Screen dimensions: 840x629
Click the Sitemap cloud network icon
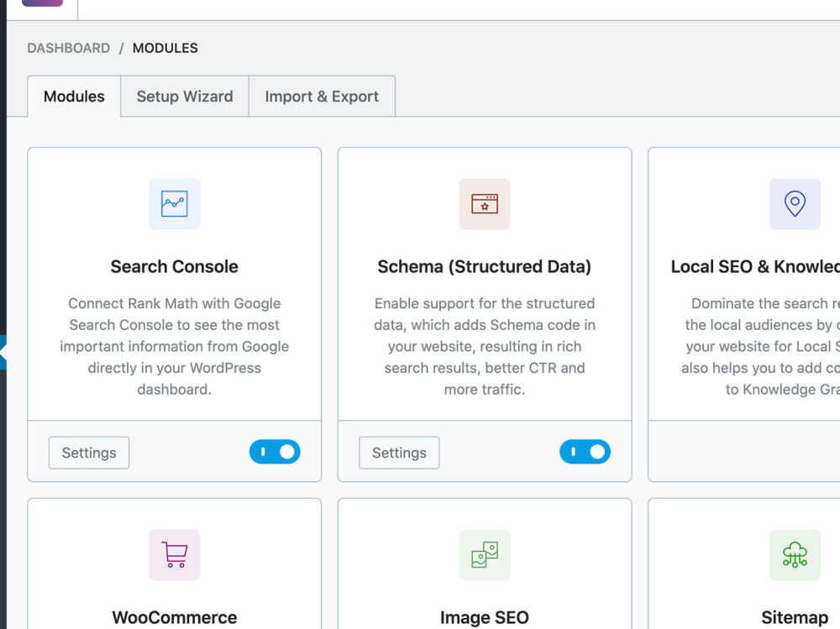click(x=795, y=555)
